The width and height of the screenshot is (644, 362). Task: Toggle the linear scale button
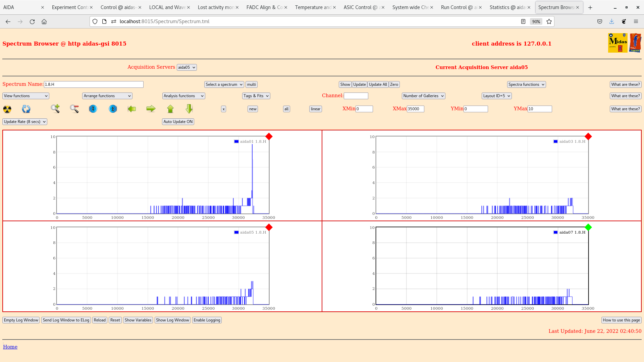[x=316, y=109]
